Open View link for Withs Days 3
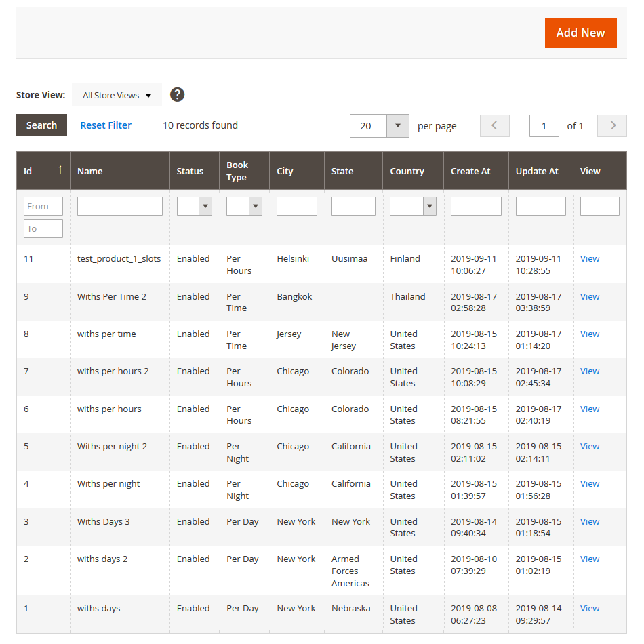 point(590,521)
